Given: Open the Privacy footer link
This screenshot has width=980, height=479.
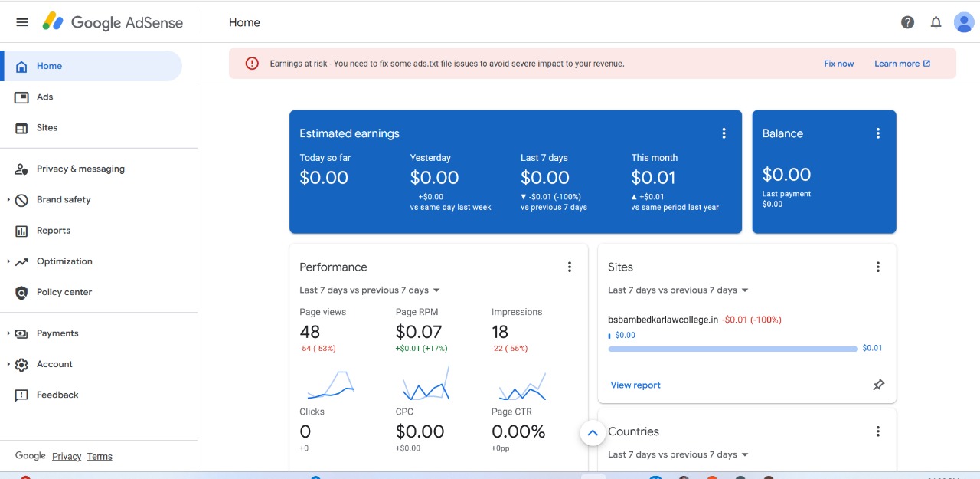Looking at the screenshot, I should point(67,456).
